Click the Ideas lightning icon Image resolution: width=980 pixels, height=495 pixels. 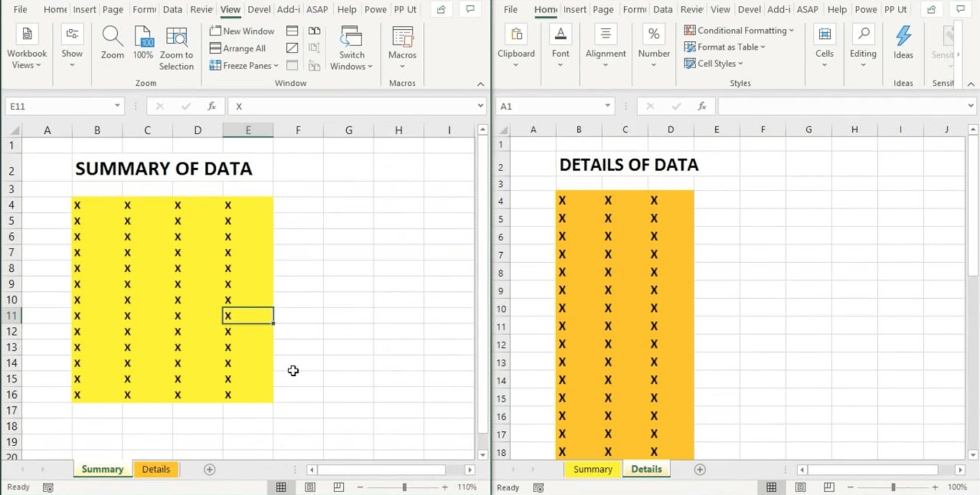[903, 36]
